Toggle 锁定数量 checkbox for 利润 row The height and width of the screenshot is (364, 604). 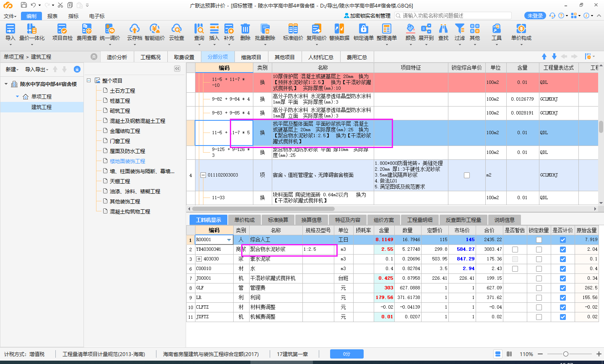tap(539, 298)
